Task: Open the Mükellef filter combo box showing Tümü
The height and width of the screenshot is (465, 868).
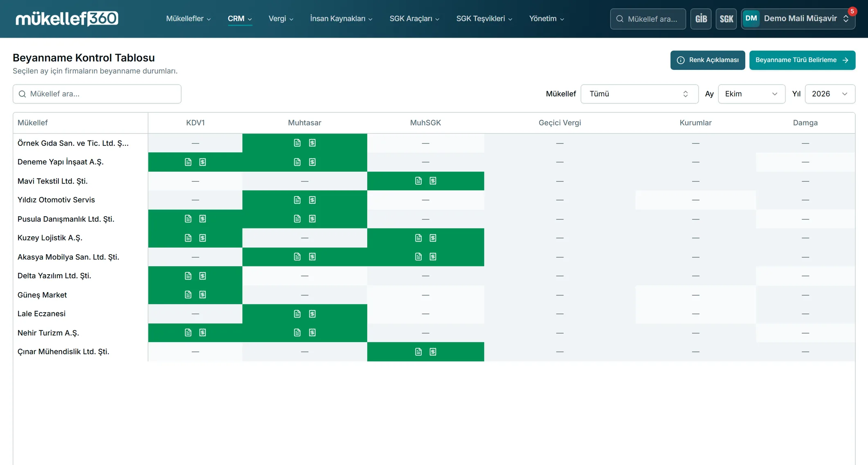Action: click(x=639, y=94)
